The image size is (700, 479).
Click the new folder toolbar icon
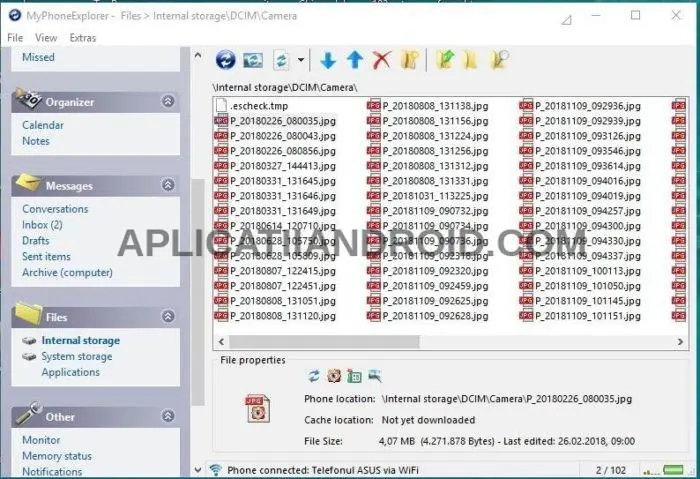pos(409,60)
